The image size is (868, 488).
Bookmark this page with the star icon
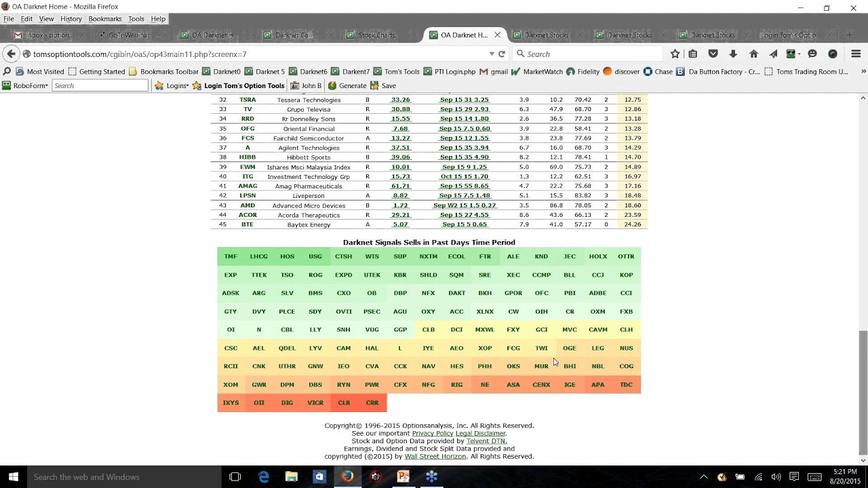[x=675, y=54]
